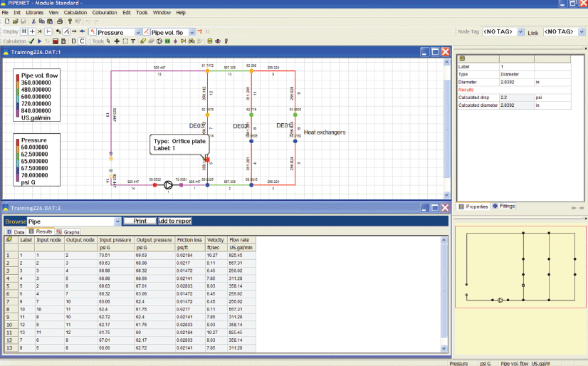This screenshot has height=366, width=588.
Task: Expand the Pressure node colouring dropdown
Action: [x=138, y=33]
